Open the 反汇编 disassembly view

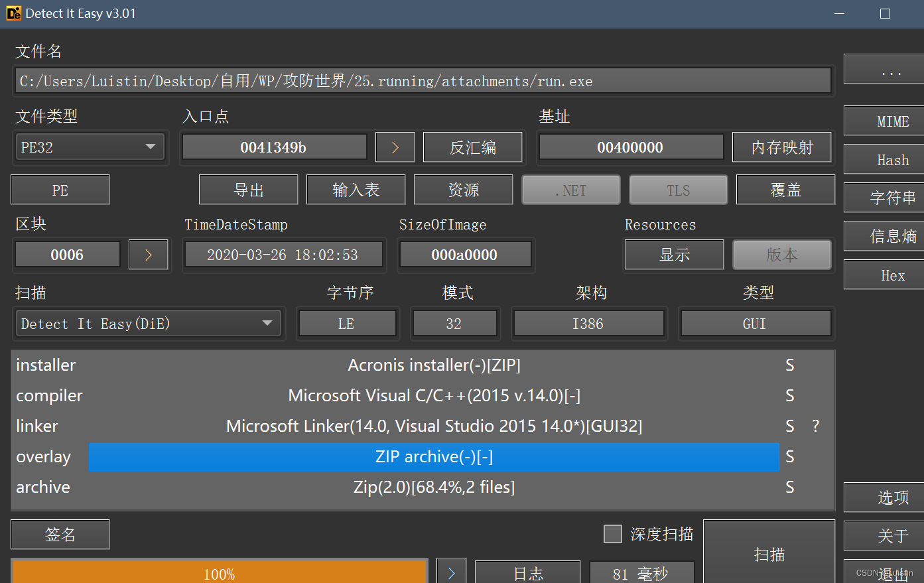coord(472,147)
